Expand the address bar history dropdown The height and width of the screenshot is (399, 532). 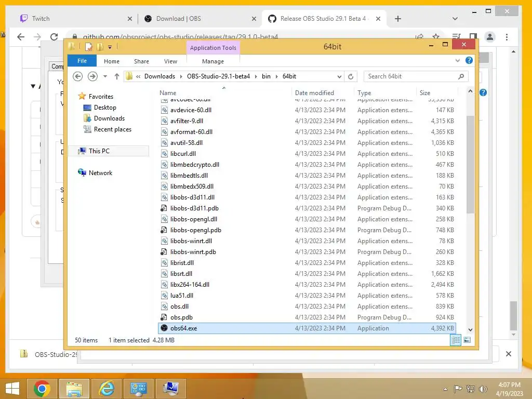click(x=339, y=77)
